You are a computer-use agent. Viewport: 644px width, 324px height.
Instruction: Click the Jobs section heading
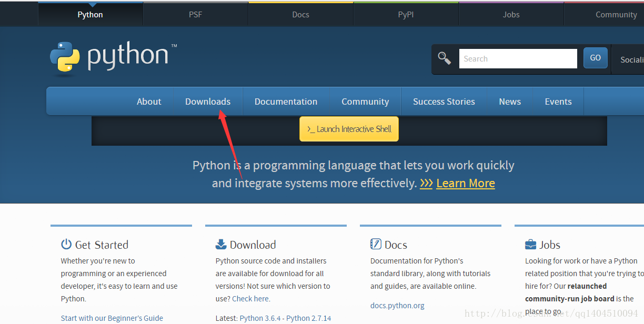(550, 245)
